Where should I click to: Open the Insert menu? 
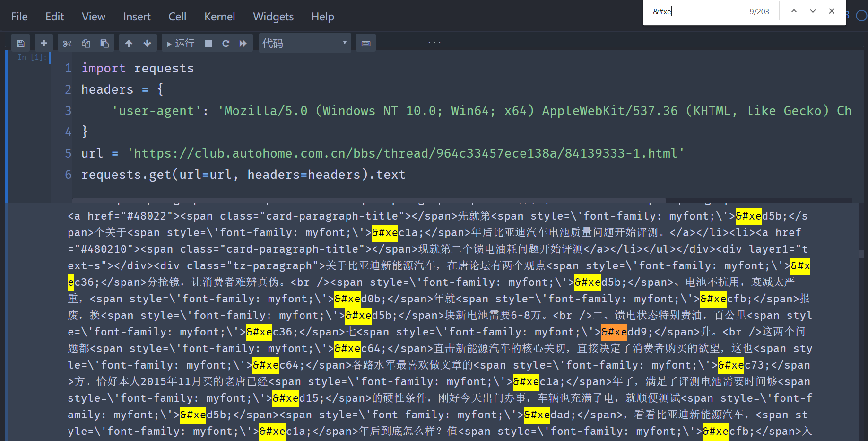point(137,17)
